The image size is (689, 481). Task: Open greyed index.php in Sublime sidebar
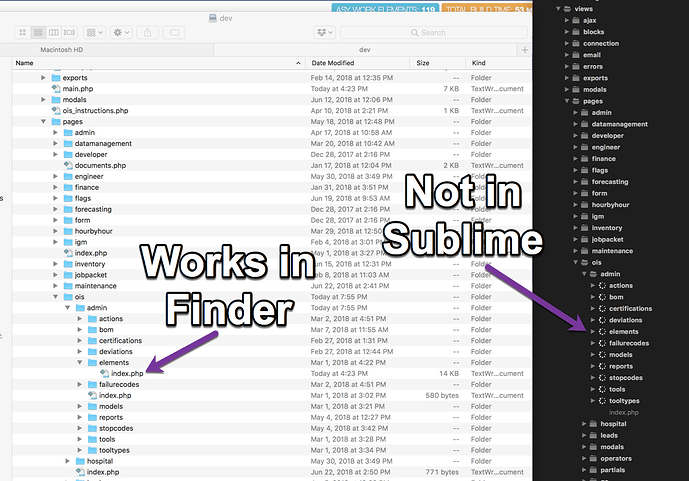[624, 412]
